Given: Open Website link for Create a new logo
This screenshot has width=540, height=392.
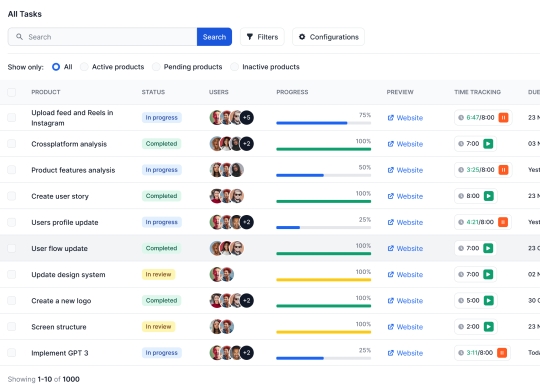Looking at the screenshot, I should pyautogui.click(x=405, y=301).
